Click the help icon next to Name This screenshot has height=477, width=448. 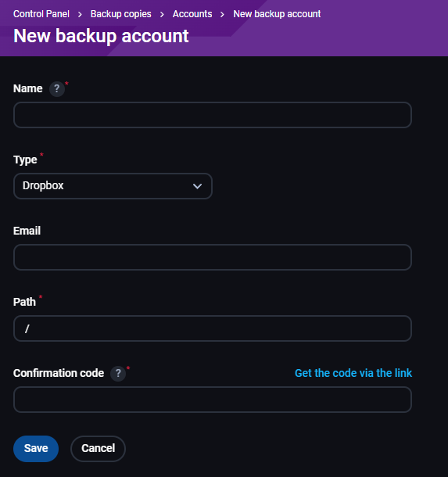pos(57,89)
